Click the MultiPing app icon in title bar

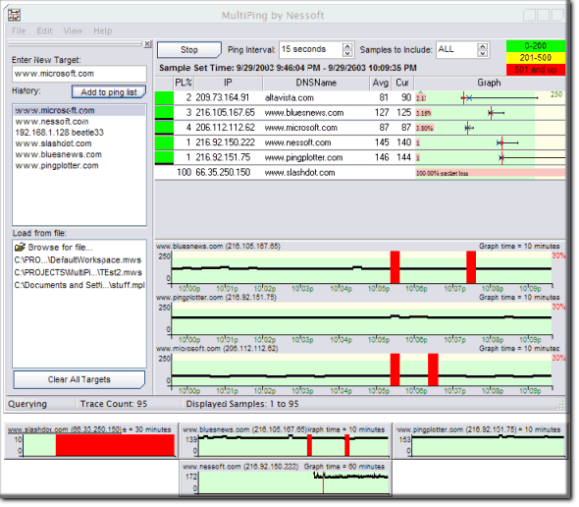14,15
